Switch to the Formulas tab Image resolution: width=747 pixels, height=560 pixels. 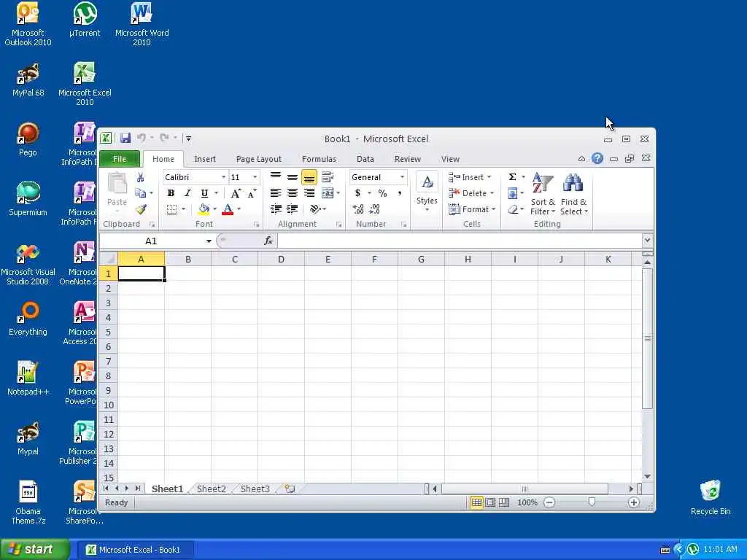point(319,159)
